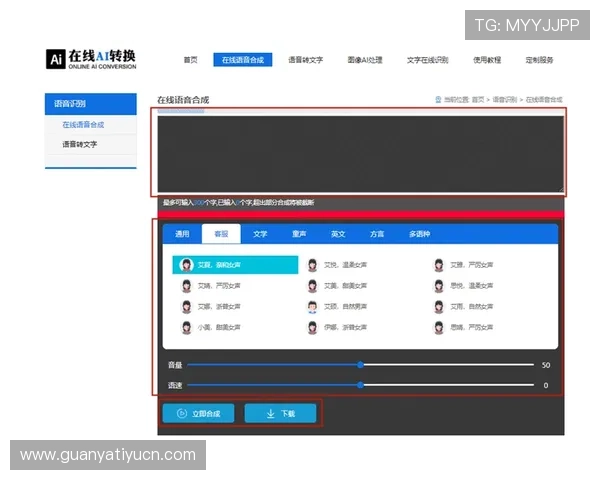Click inside the dark text input area
The height and width of the screenshot is (480, 600).
coord(360,154)
